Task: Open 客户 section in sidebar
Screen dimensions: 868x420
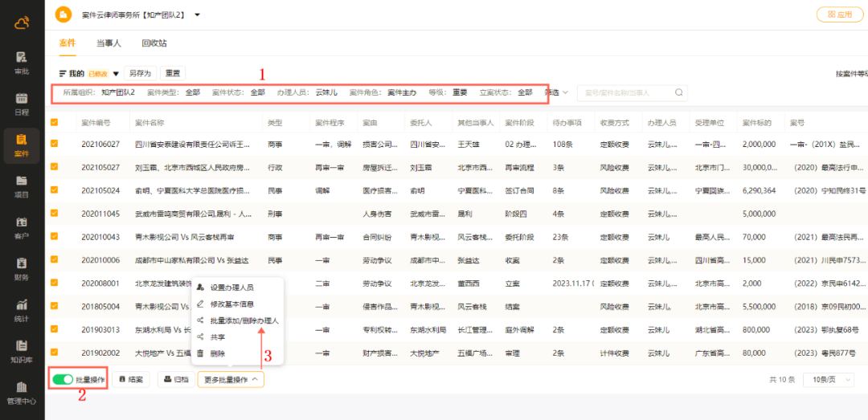Action: (22, 227)
